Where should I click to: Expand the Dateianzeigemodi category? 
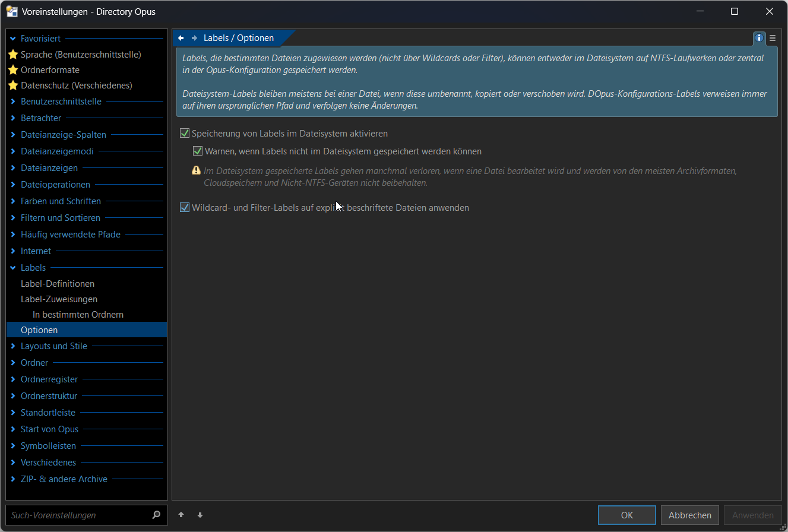click(13, 151)
